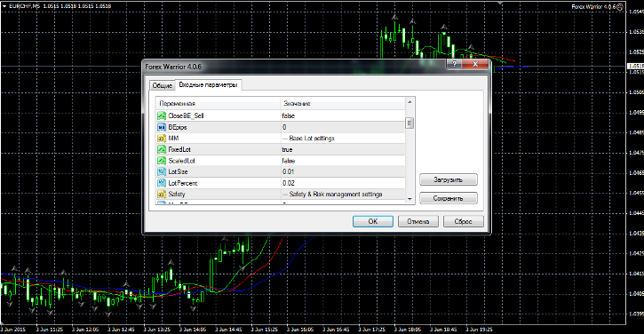Click the ScaledLot boolean icon

(162, 161)
